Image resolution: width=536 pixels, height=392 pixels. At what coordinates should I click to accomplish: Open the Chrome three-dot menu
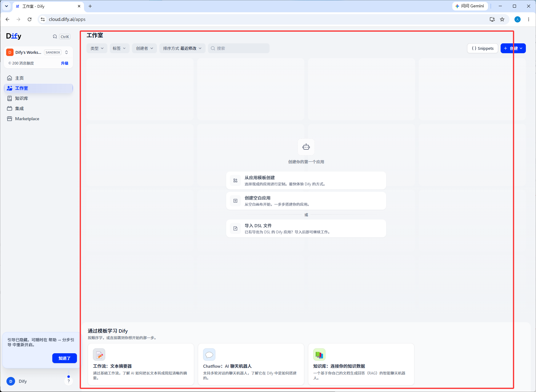coord(529,19)
